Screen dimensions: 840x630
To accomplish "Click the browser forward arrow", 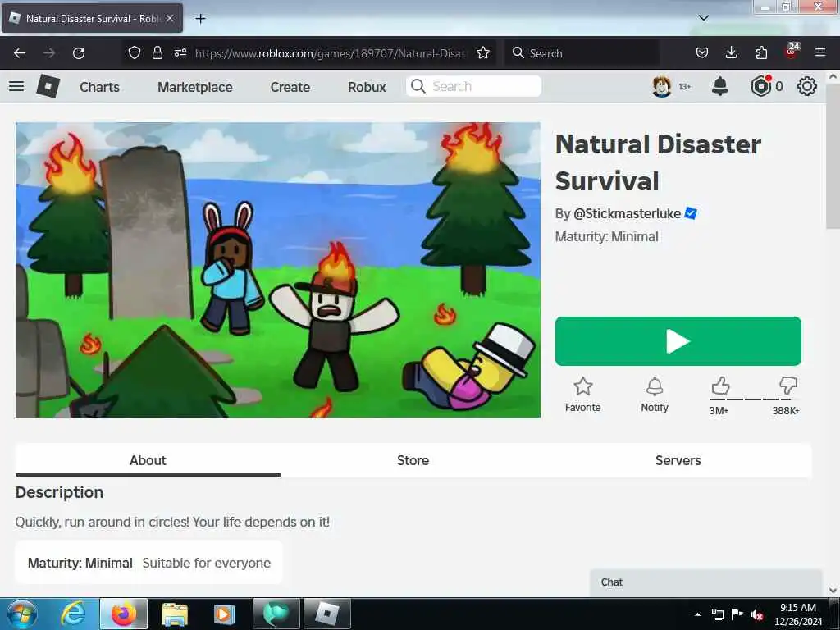I will pyautogui.click(x=48, y=53).
